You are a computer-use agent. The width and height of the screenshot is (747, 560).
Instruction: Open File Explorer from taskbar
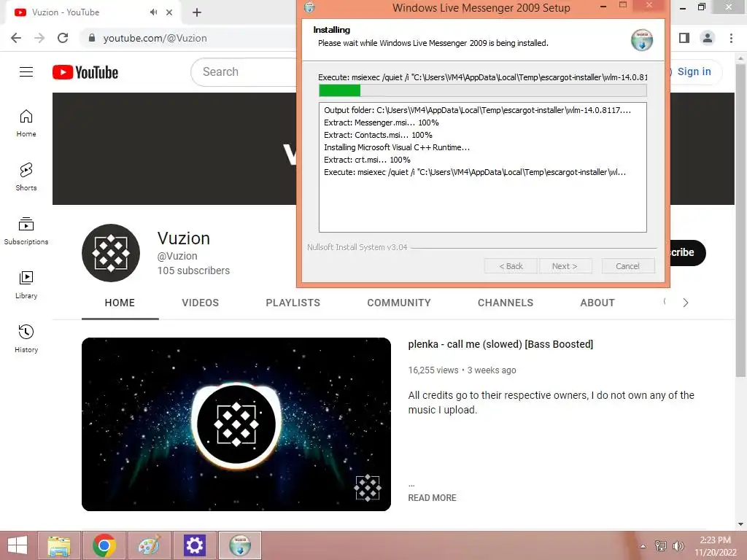(59, 545)
